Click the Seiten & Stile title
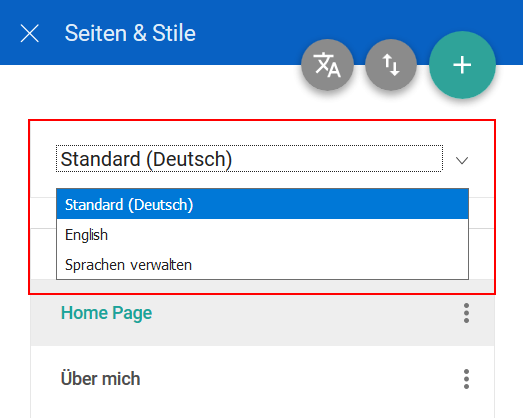 pyautogui.click(x=130, y=33)
